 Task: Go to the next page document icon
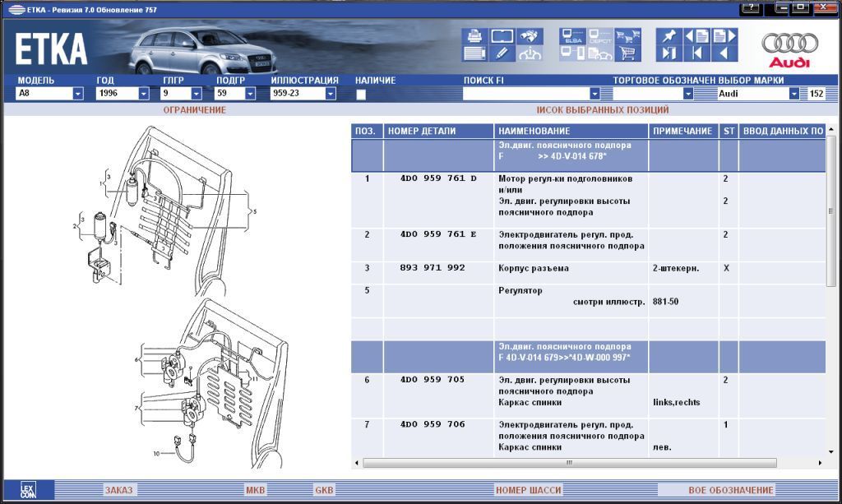coord(724,36)
